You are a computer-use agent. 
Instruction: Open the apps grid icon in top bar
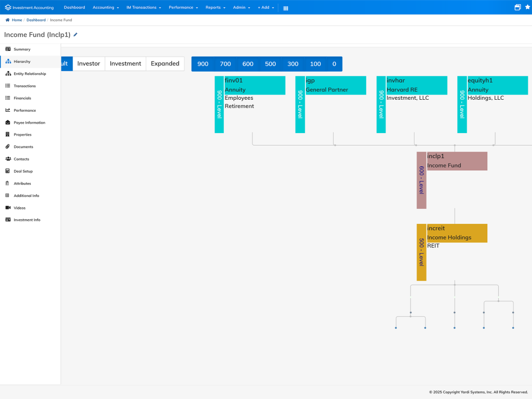click(x=286, y=8)
